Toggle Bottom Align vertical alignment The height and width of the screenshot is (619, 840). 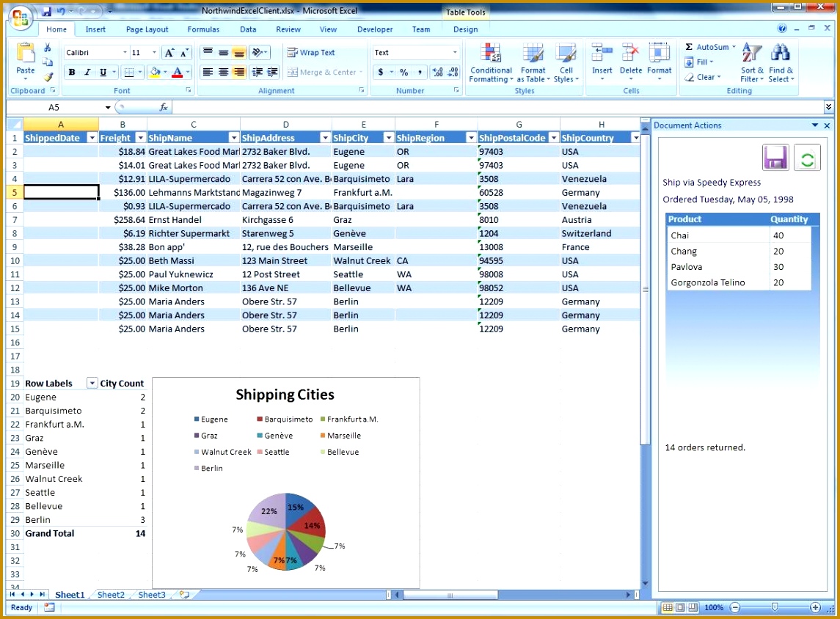(x=239, y=53)
